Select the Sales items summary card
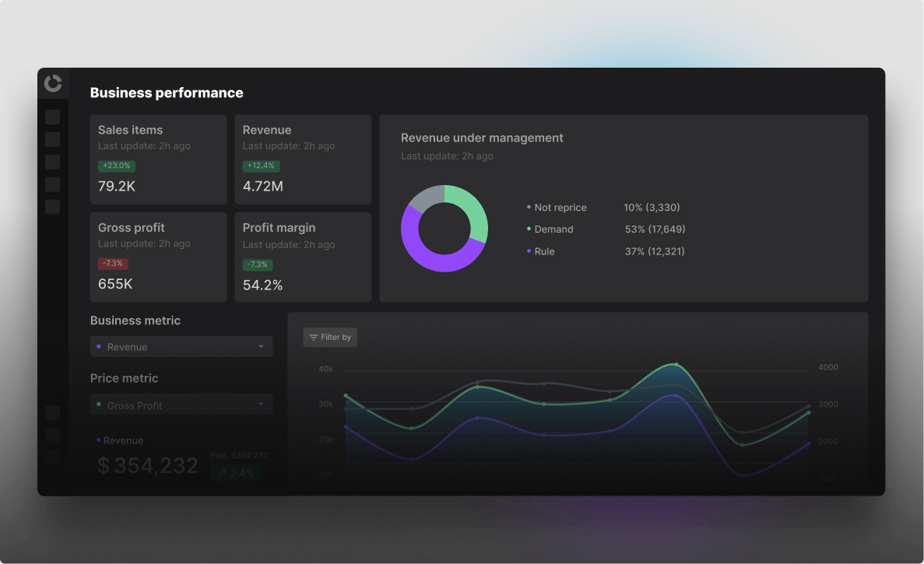 pyautogui.click(x=158, y=159)
